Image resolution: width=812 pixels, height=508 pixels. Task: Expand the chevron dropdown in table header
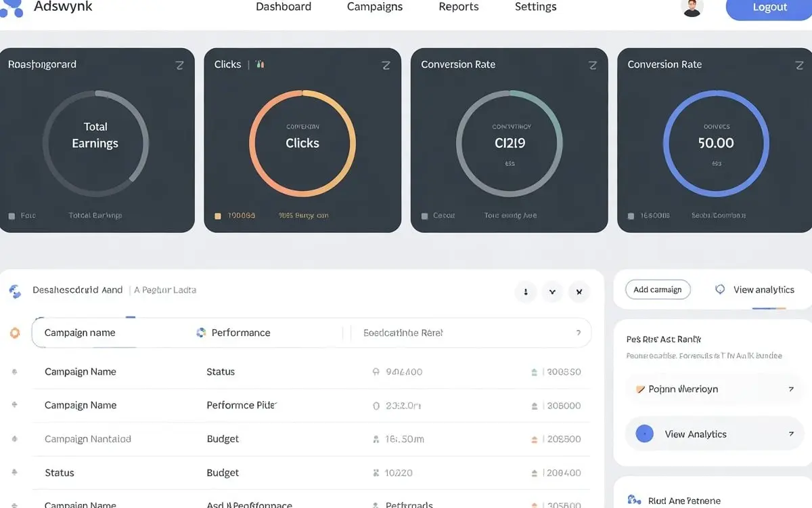click(552, 292)
